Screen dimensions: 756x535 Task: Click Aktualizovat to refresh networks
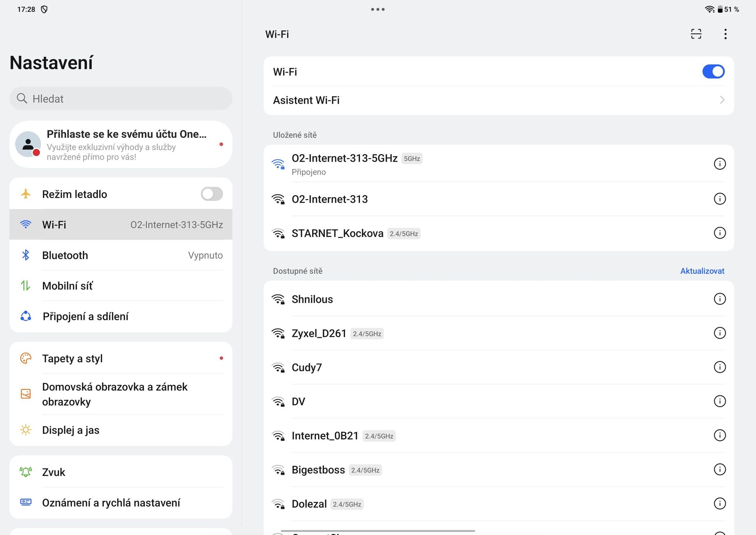(x=702, y=271)
